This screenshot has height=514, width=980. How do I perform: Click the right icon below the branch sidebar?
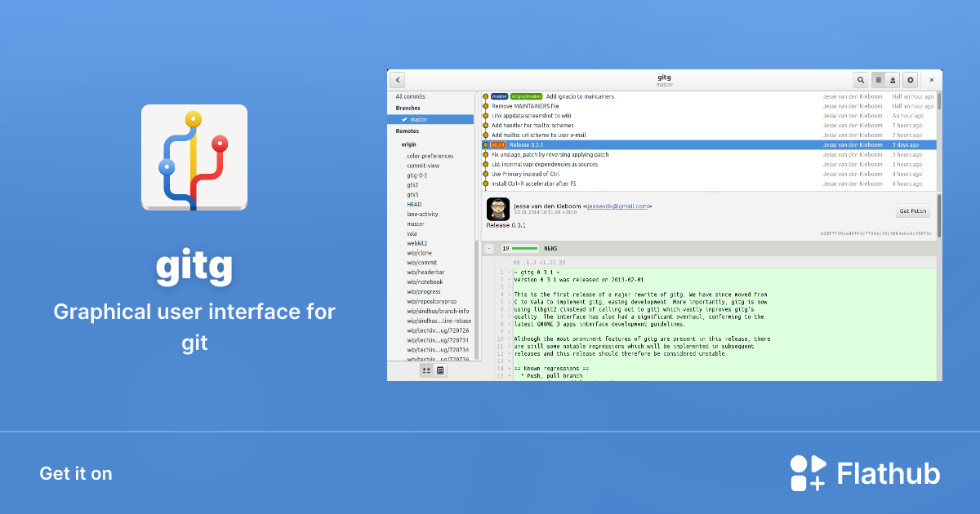(440, 370)
